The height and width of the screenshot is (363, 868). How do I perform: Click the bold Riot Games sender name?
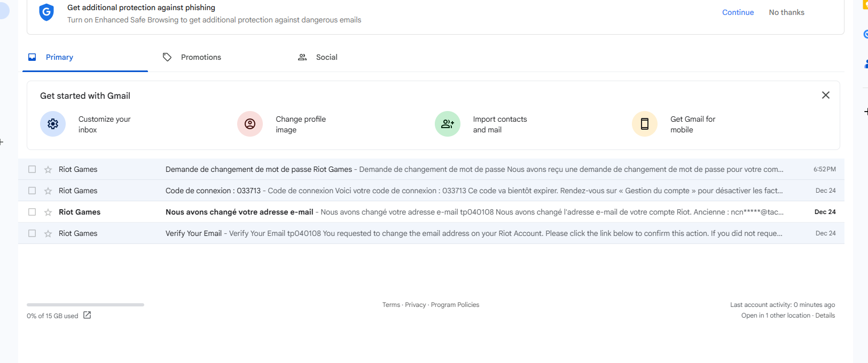coord(80,212)
